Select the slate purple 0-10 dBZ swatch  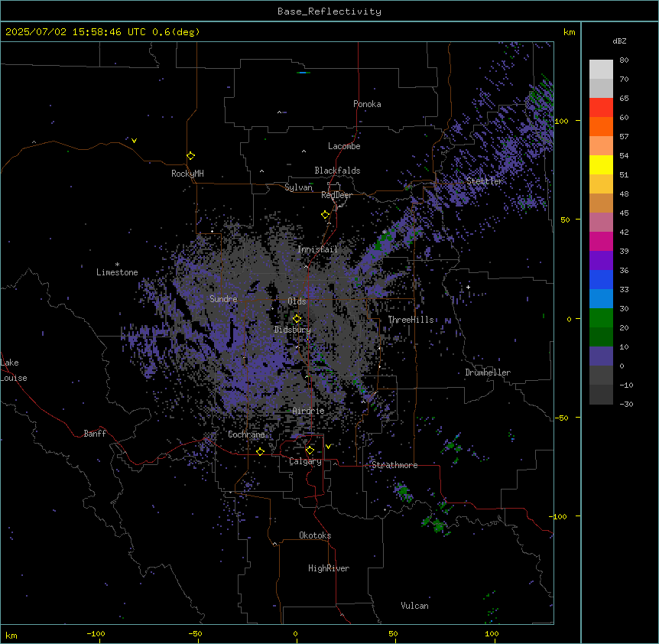tap(601, 356)
